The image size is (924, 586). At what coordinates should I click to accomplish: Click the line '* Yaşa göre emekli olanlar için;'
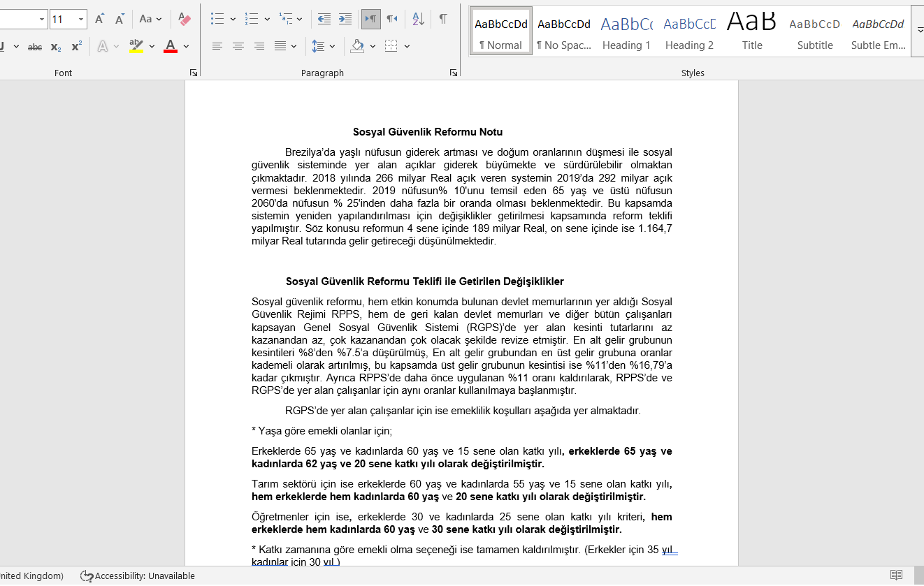[x=322, y=431]
